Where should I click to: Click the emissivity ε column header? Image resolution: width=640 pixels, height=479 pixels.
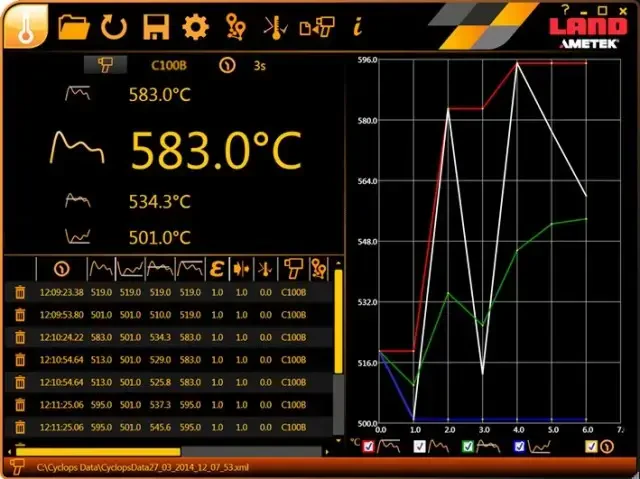(218, 269)
